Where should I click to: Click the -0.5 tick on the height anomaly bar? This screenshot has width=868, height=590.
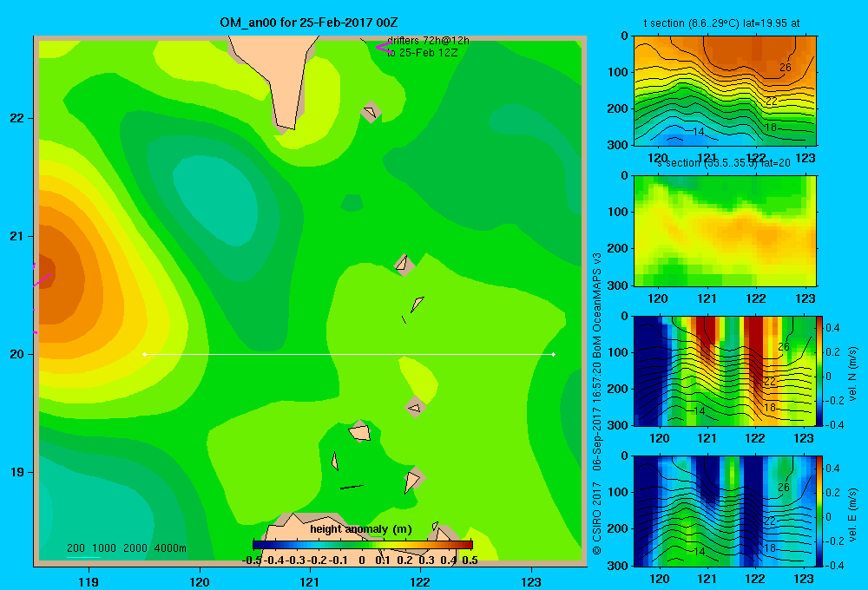[x=252, y=560]
